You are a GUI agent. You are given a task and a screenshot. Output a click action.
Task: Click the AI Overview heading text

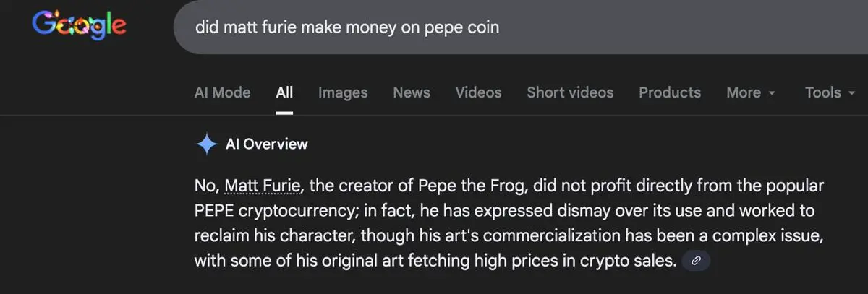[267, 144]
